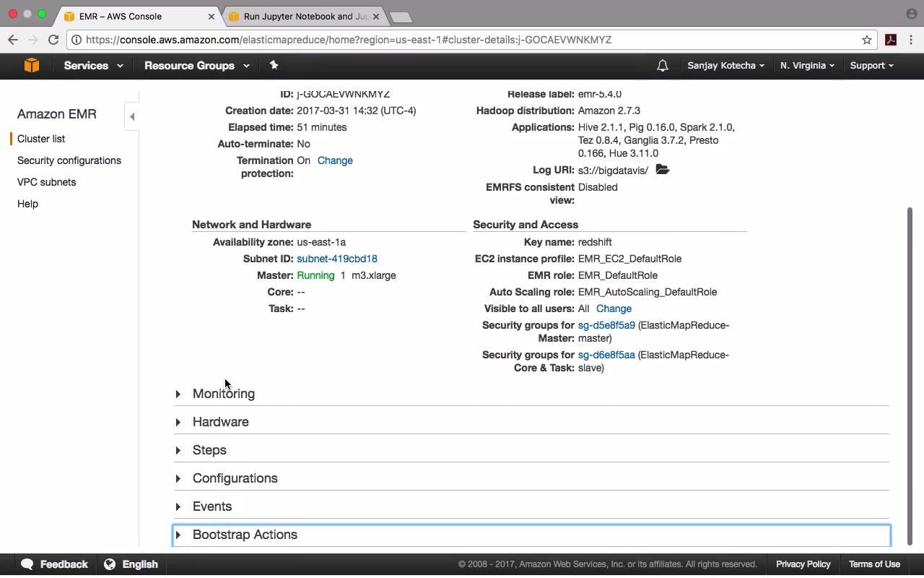
Task: Click the Security and Access heading
Action: pos(526,225)
